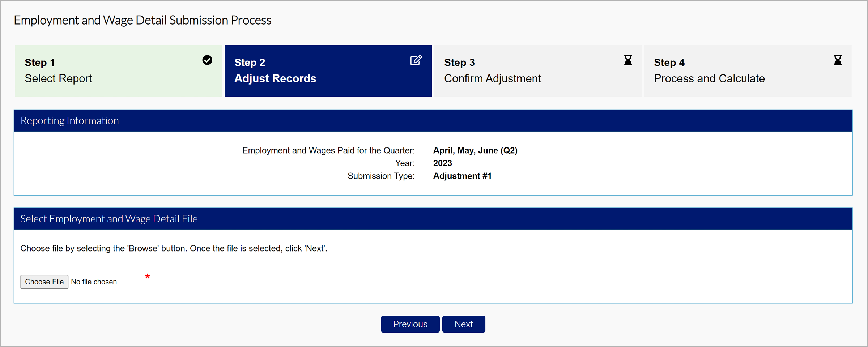Click the 'Choose file by selecting' instruction text
Image resolution: width=868 pixels, height=347 pixels.
coord(174,248)
